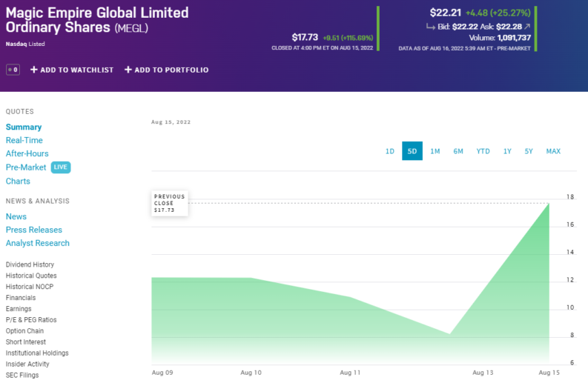This screenshot has height=383, width=588.
Task: Click the plus icon beside Add to Watchlist
Action: (x=34, y=70)
